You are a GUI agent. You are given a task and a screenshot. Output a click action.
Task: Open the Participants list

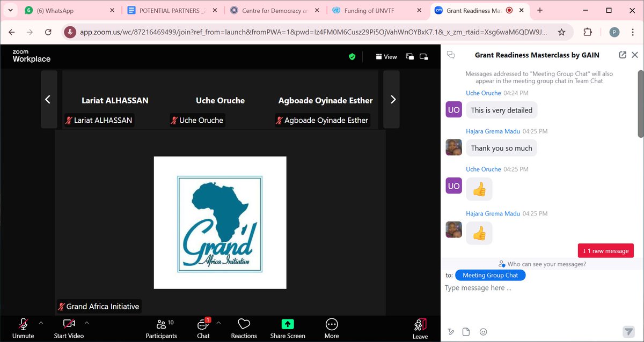161,328
